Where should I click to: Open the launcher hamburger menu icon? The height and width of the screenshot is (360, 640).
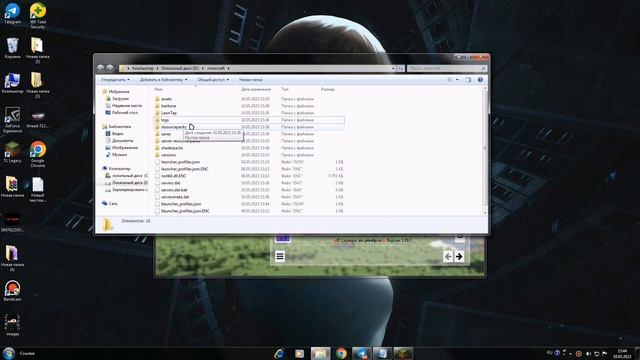(x=280, y=256)
